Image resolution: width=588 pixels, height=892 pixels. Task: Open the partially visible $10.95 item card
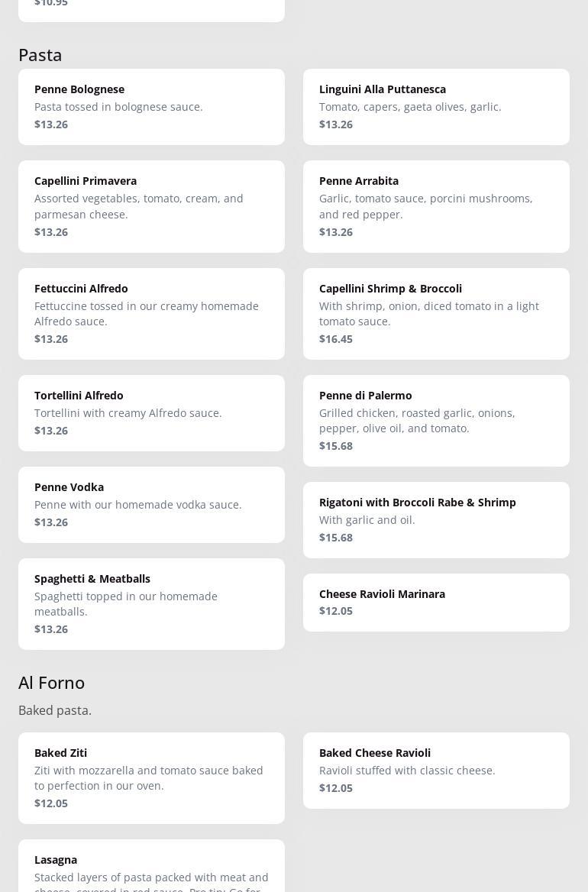[151, 8]
